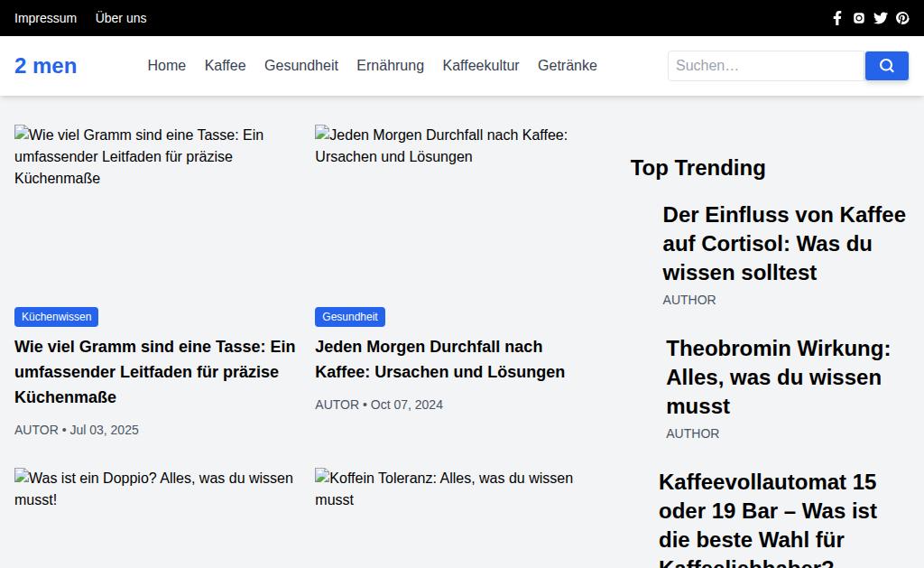
Task: Open the Twitter social icon
Action: point(881,18)
